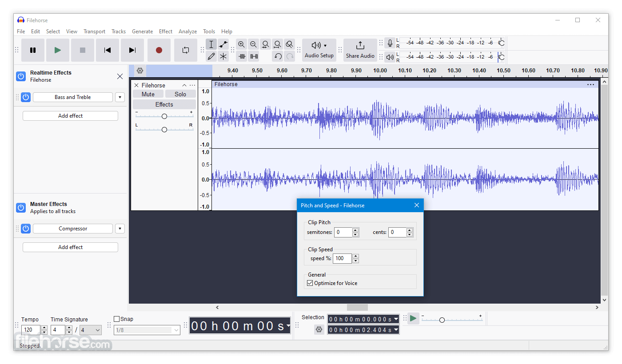
Task: Open the 1/8 snap value dropdown
Action: [x=147, y=330]
